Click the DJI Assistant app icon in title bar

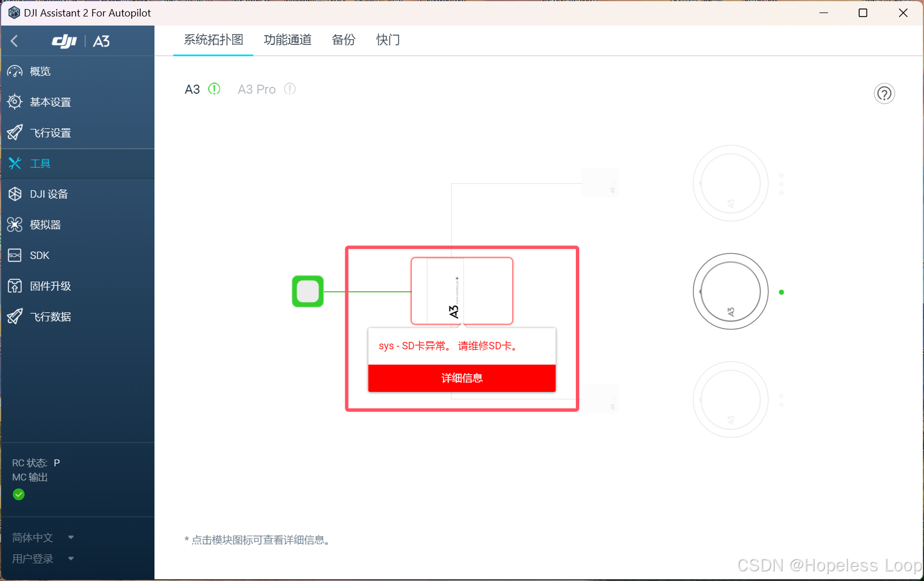click(x=14, y=12)
